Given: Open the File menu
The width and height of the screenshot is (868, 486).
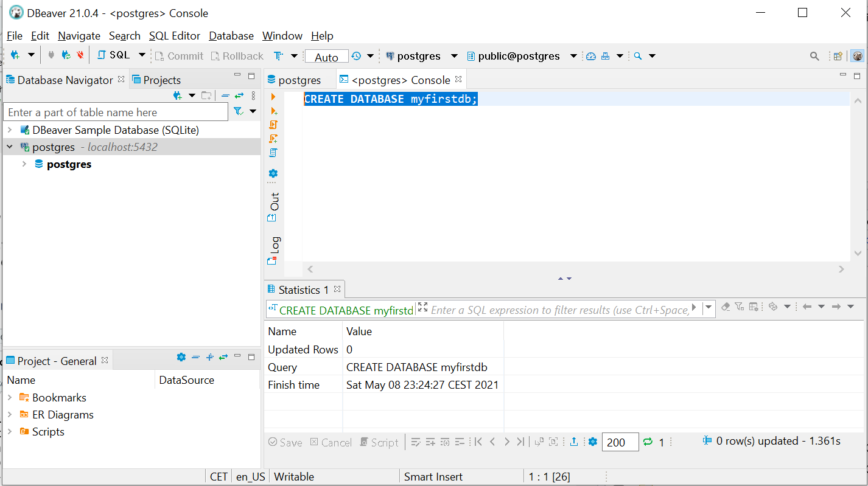Looking at the screenshot, I should [15, 36].
